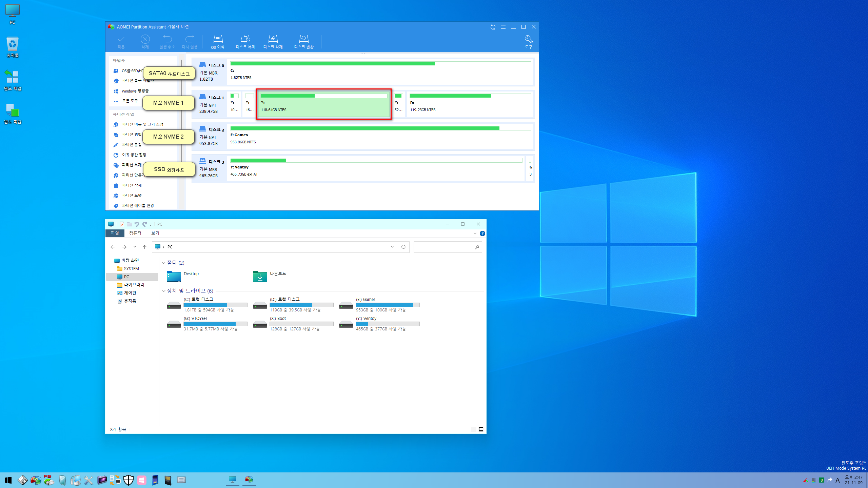Viewport: 868px width, 488px height.
Task: Open address bar history dropdown
Action: point(392,247)
